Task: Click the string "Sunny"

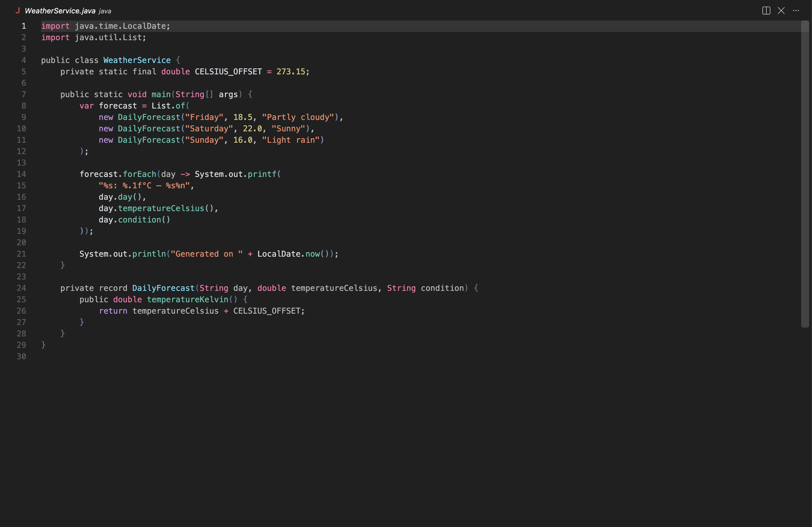Action: [x=288, y=129]
